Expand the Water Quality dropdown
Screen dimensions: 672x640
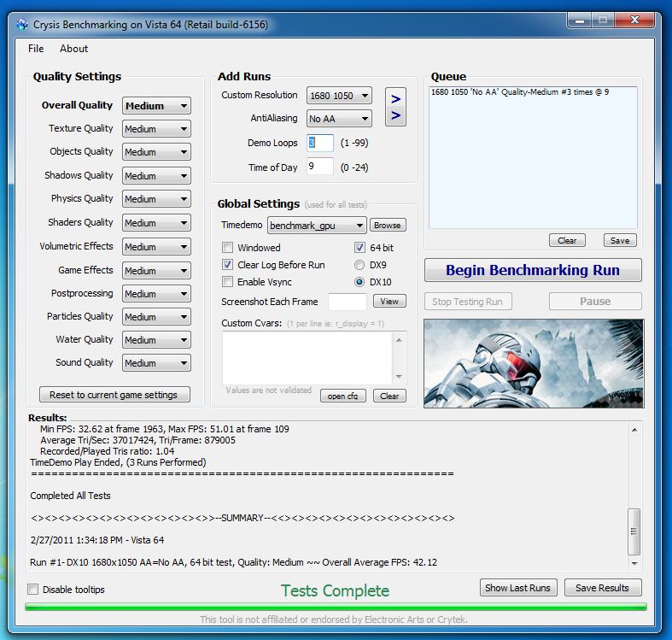156,340
